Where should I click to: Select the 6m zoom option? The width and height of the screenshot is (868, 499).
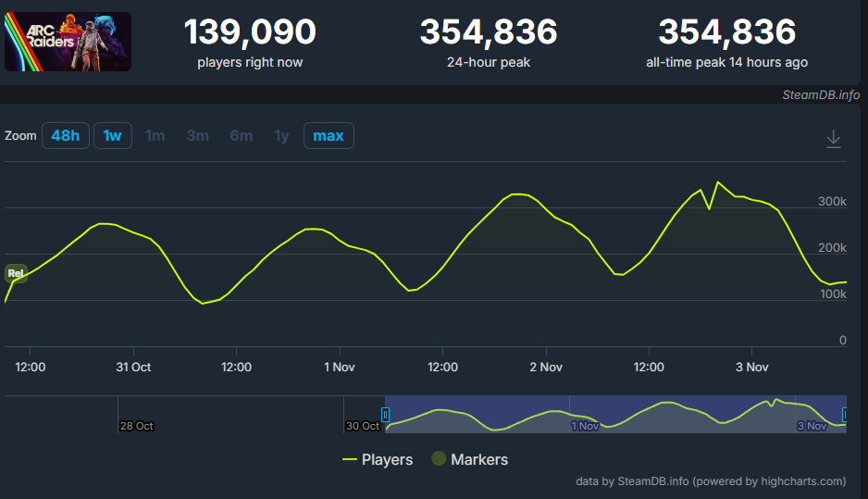point(241,136)
